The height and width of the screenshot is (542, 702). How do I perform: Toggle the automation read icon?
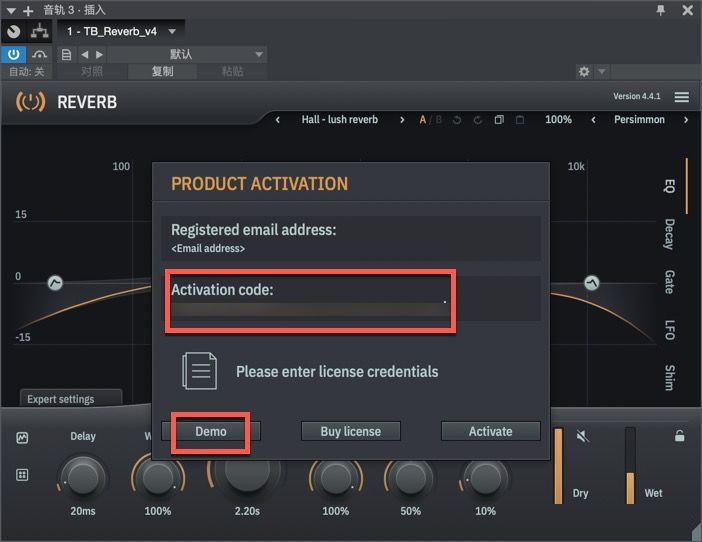(39, 55)
